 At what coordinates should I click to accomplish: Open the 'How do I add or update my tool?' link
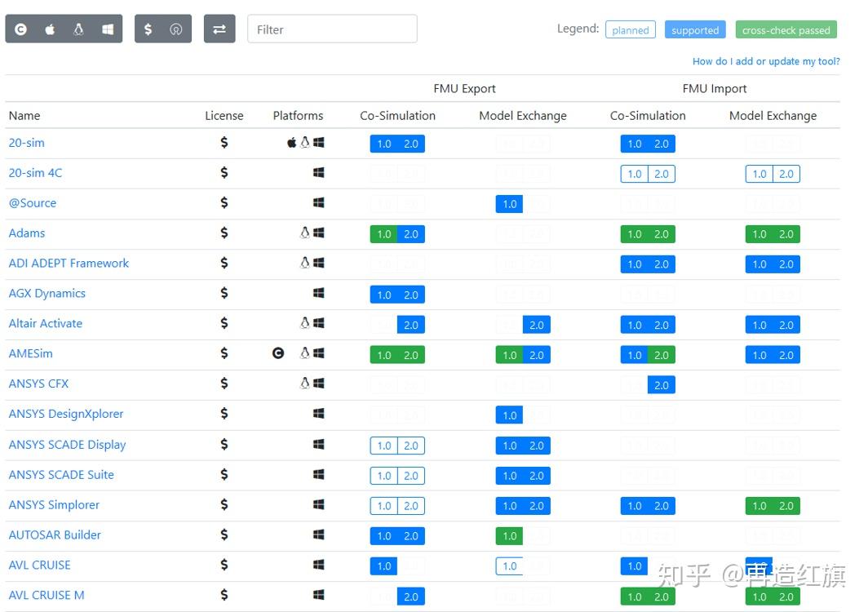(765, 61)
